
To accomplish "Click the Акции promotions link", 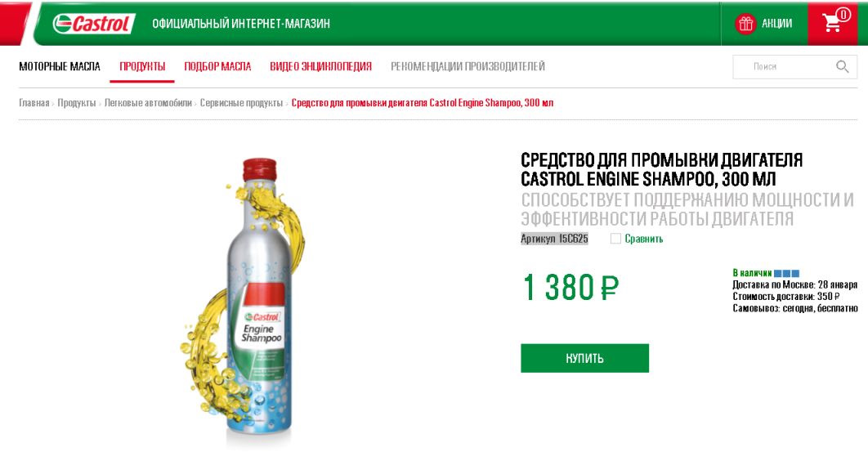I will 776,23.
